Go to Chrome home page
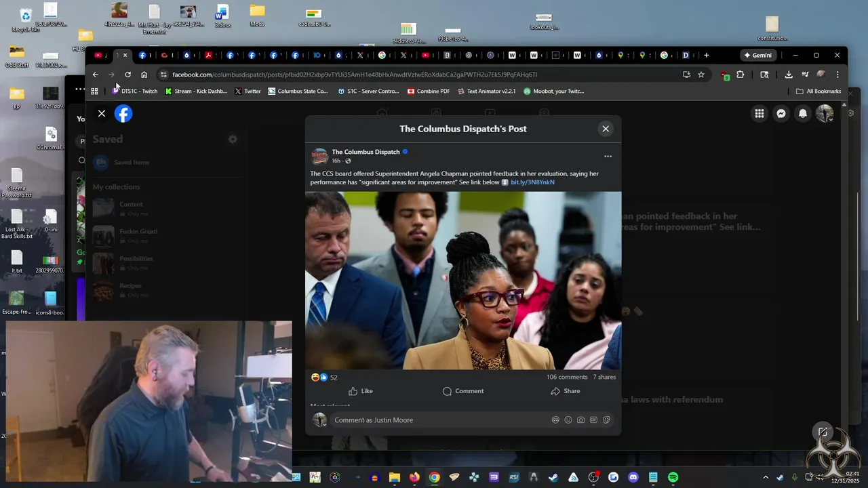Viewport: 868px width, 488px height. 144,75
